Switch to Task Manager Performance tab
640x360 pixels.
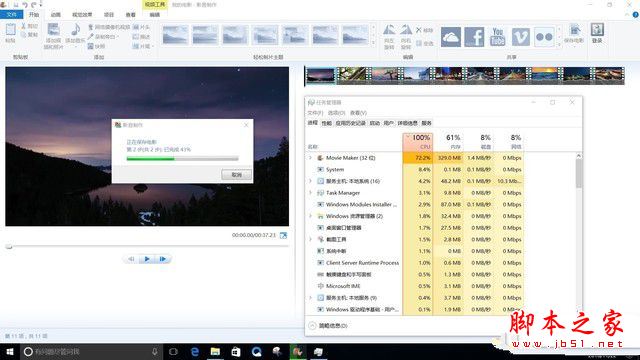[326, 123]
